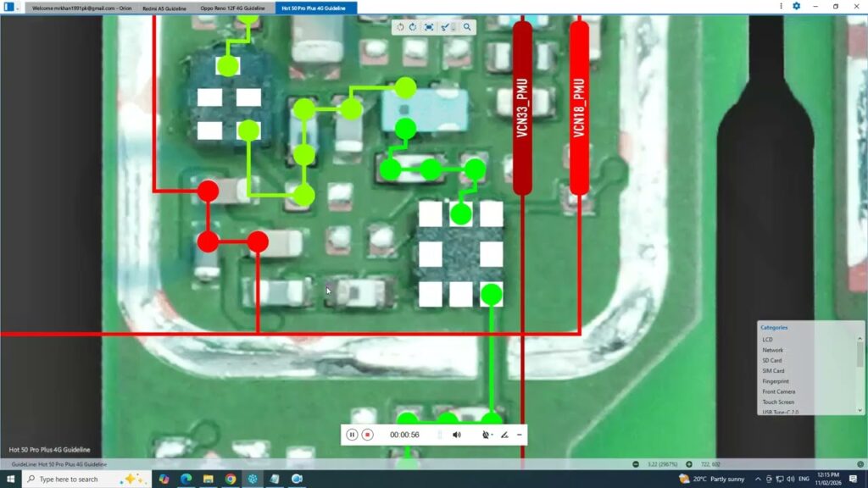The image size is (868, 488).
Task: Show hidden system tray icons
Action: (x=758, y=479)
